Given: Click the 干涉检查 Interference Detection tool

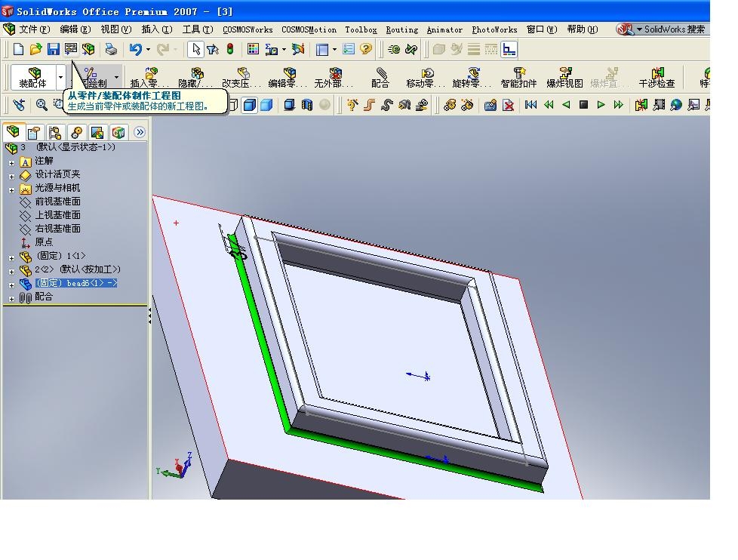Looking at the screenshot, I should tap(657, 77).
